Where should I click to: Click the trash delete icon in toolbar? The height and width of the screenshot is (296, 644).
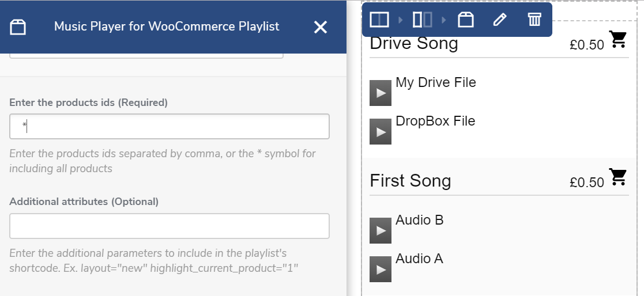pos(534,19)
